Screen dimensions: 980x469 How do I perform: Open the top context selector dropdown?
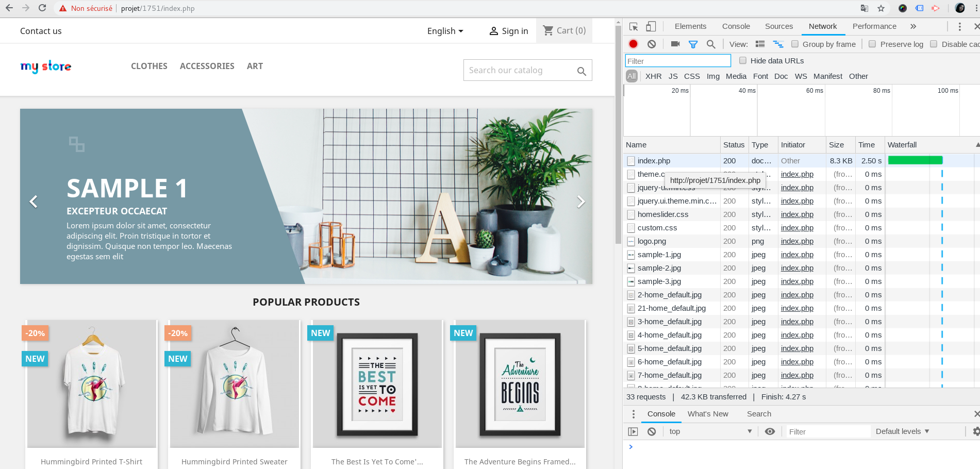[710, 431]
